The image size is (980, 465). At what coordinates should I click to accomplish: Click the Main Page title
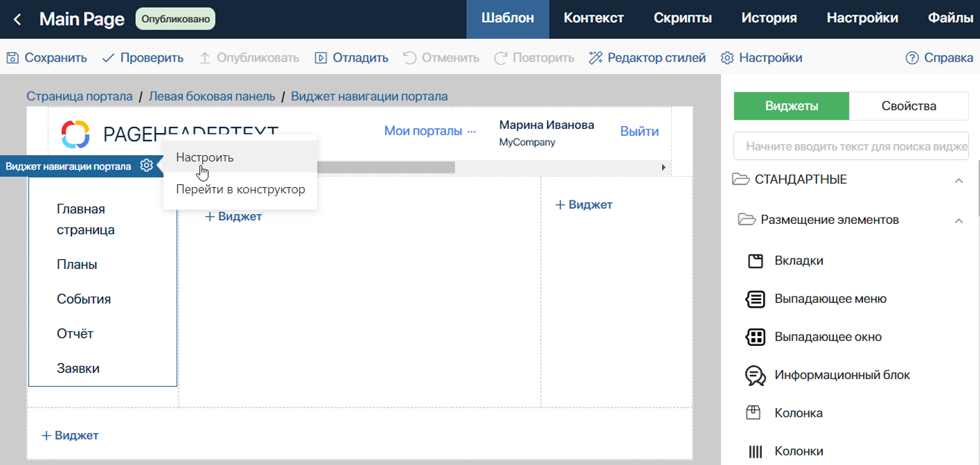pyautogui.click(x=82, y=19)
